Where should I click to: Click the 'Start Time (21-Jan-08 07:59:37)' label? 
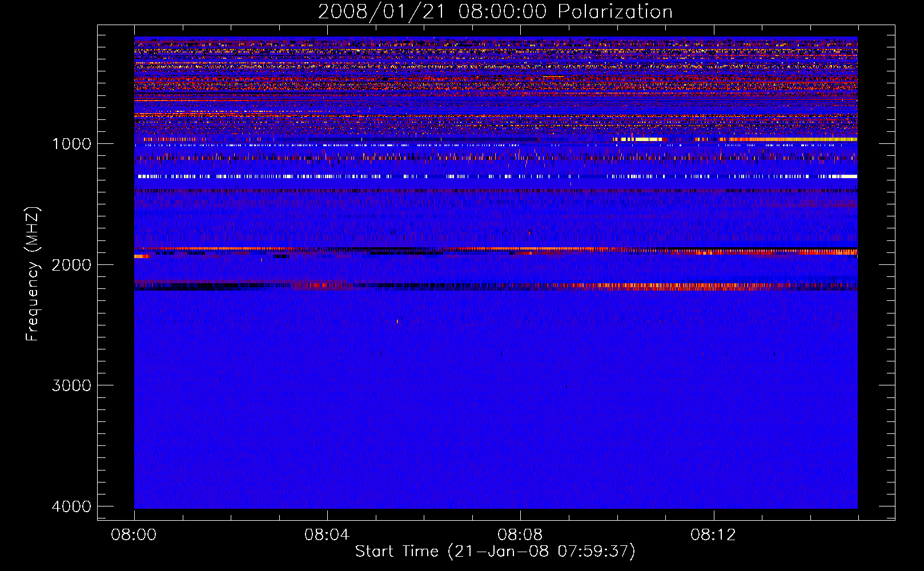coord(495,552)
